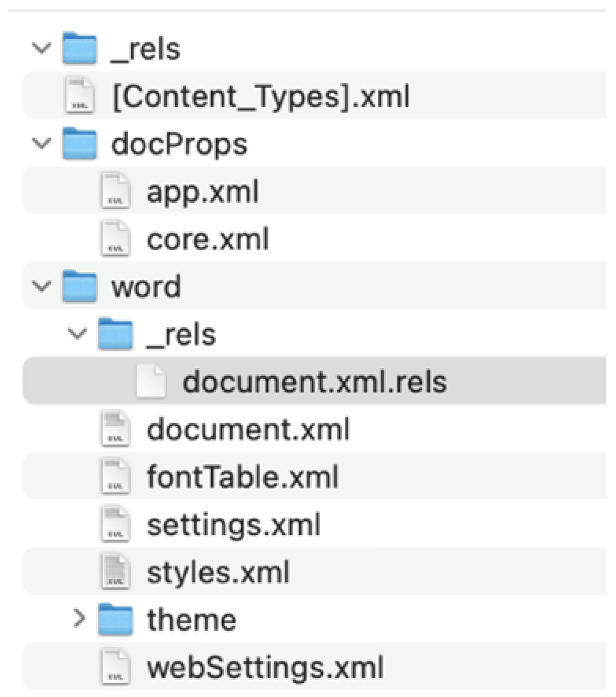Collapse the docProps folder chevron
Screen dimensions: 616x697
click(x=42, y=144)
